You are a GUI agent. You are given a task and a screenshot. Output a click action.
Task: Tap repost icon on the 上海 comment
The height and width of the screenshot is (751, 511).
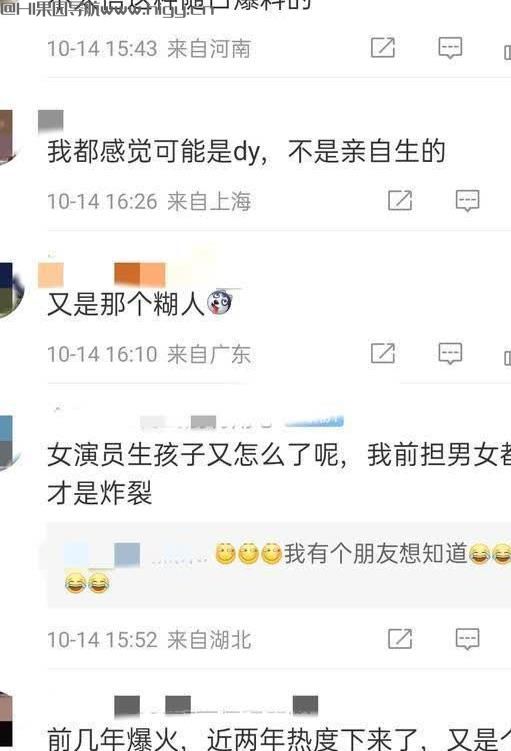coord(400,200)
